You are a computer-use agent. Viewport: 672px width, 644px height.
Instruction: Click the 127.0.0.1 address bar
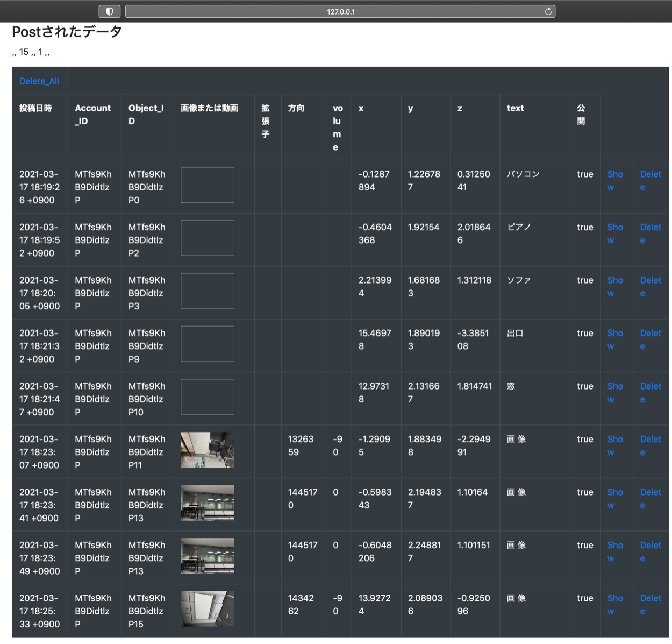340,11
